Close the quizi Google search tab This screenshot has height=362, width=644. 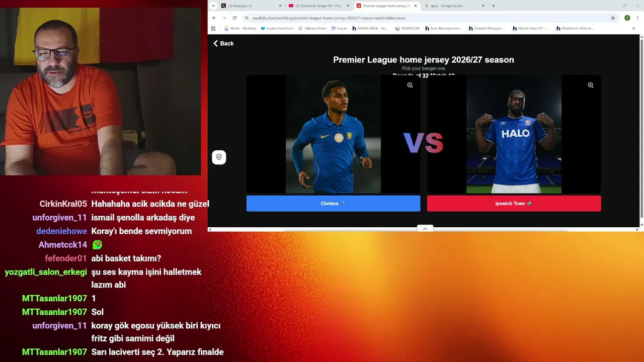483,6
